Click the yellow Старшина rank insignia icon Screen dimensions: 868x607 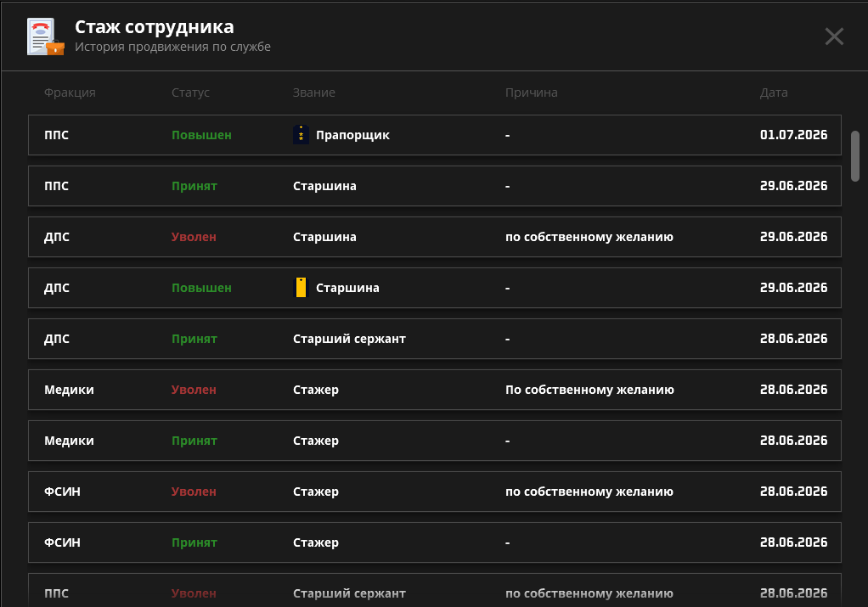[301, 288]
